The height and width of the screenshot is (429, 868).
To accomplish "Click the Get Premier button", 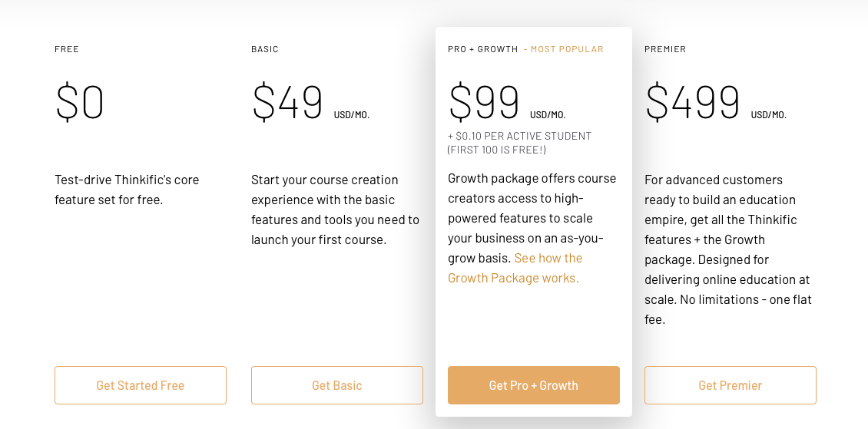I will tap(731, 385).
